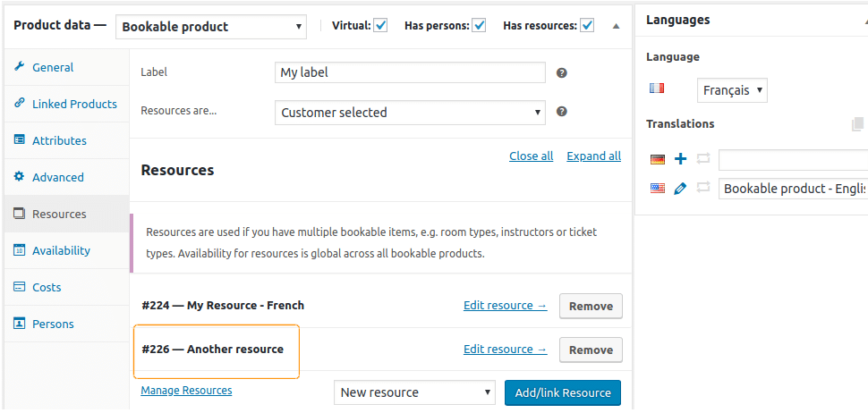
Task: Click the My label text field
Action: coord(410,72)
